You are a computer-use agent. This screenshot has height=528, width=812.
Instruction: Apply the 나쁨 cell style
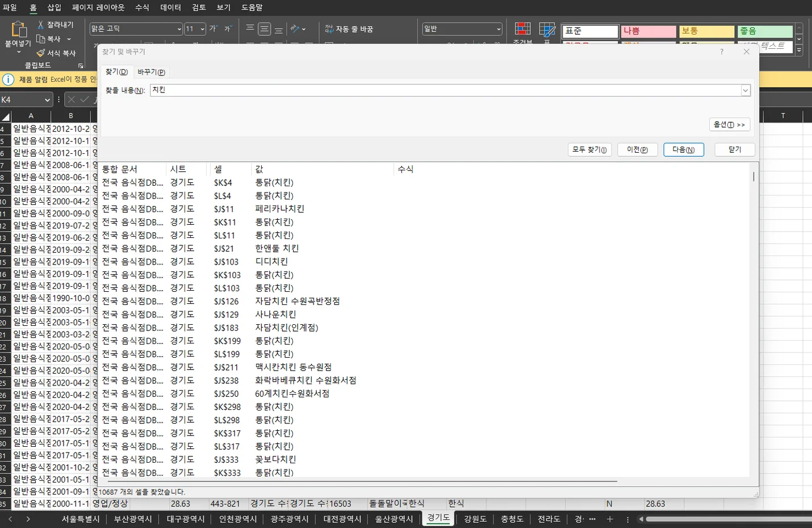(x=648, y=31)
